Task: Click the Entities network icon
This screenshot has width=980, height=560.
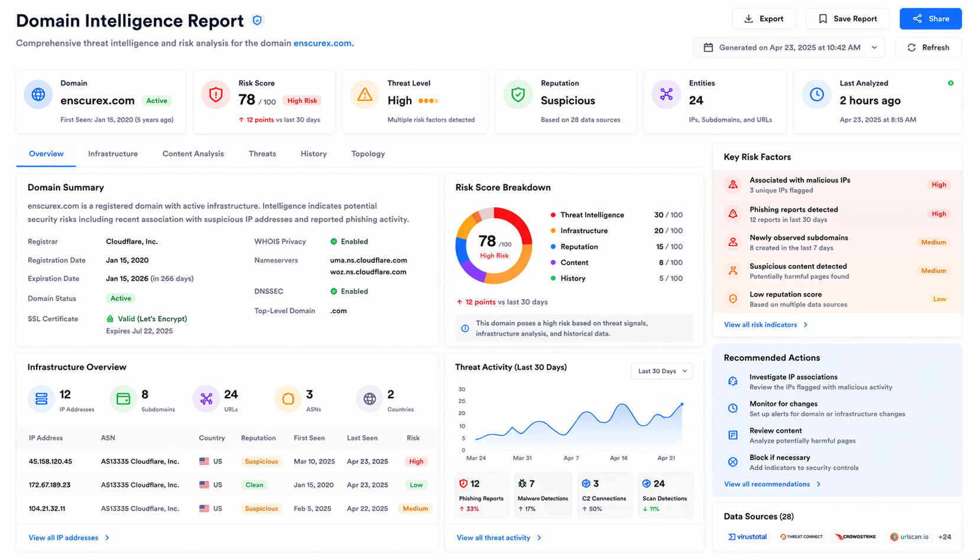Action: 666,93
